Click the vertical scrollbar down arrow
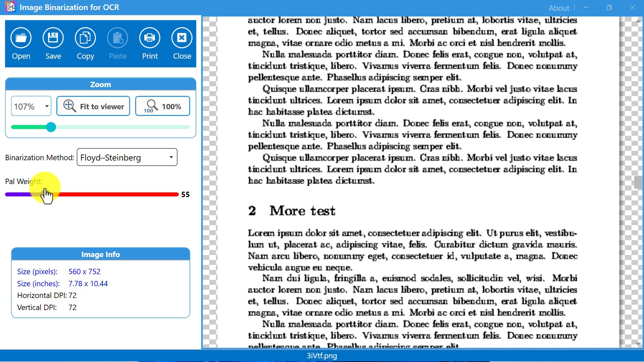The image size is (644, 362). pyautogui.click(x=638, y=344)
